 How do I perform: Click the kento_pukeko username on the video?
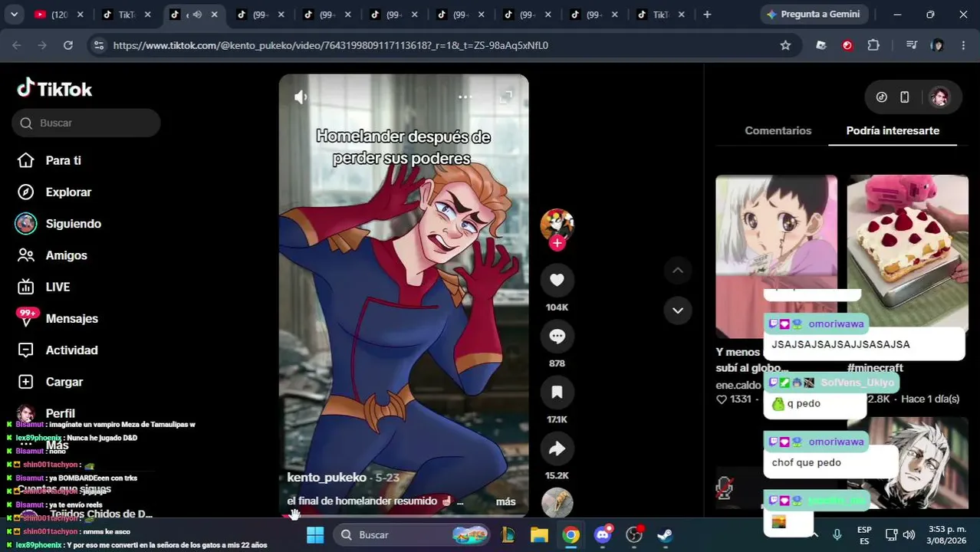327,478
